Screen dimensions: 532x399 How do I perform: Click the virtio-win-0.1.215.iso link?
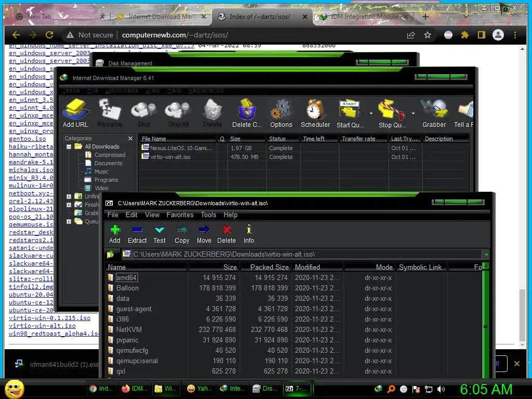(x=49, y=318)
